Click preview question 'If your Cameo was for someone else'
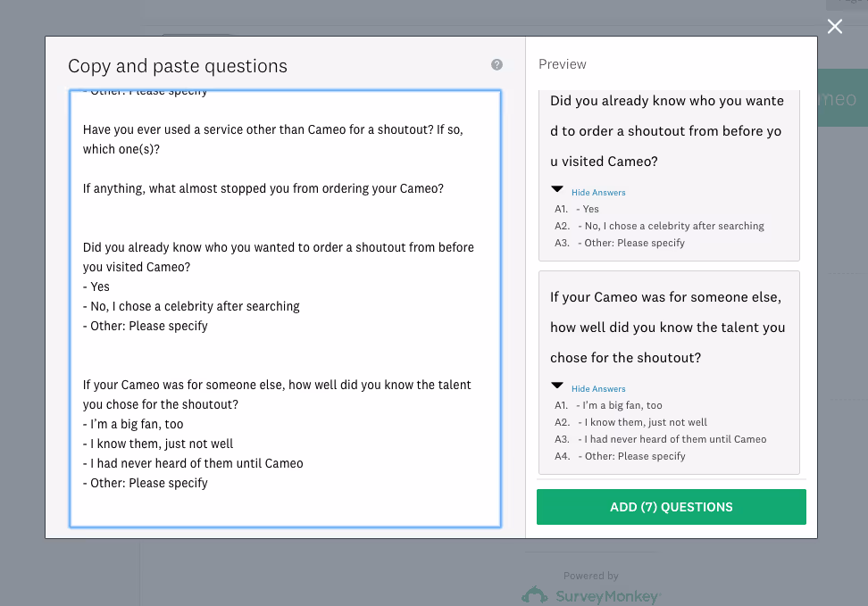The image size is (868, 606). (668, 328)
